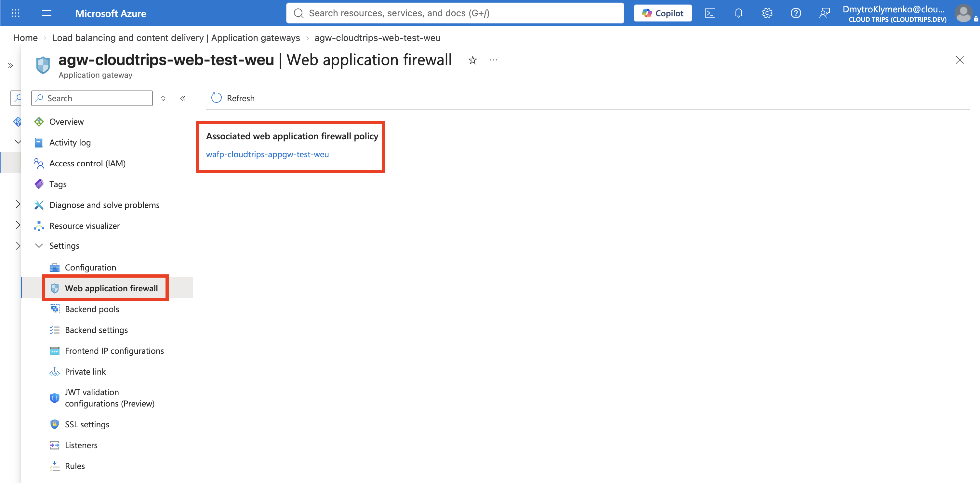This screenshot has width=980, height=483.
Task: Open the help question mark menu
Action: [x=796, y=13]
